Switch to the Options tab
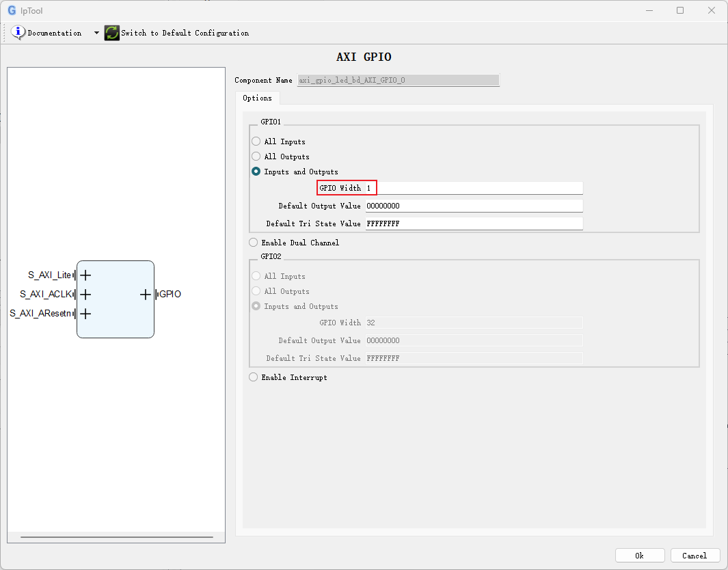The width and height of the screenshot is (728, 570). 257,98
